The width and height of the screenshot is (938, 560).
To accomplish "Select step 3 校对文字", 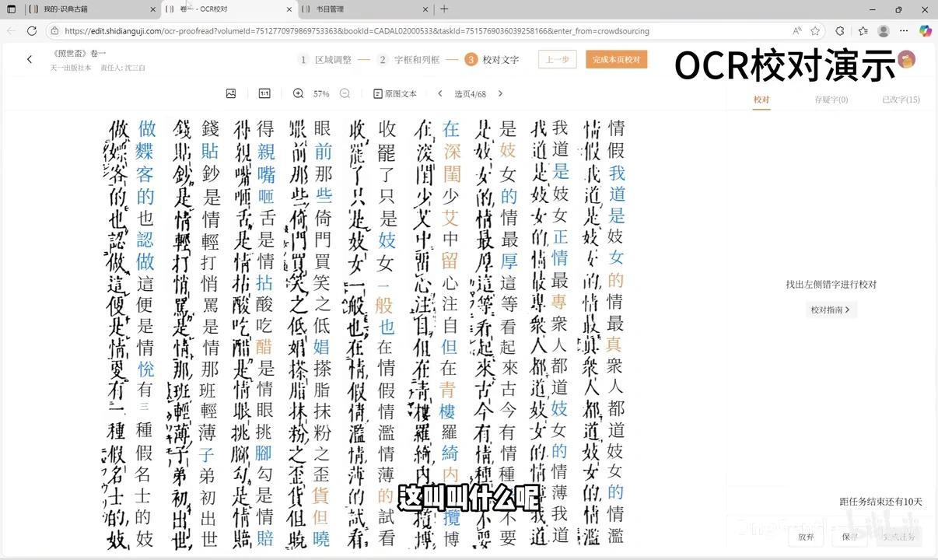I will tap(492, 60).
